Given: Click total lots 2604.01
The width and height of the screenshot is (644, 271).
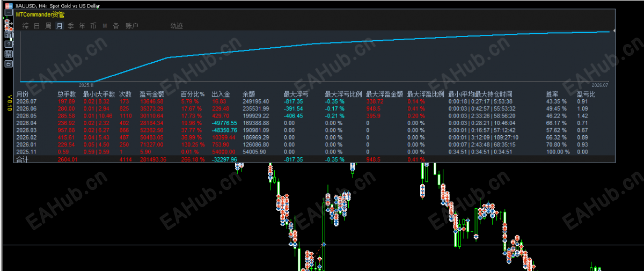Looking at the screenshot, I should coord(68,159).
